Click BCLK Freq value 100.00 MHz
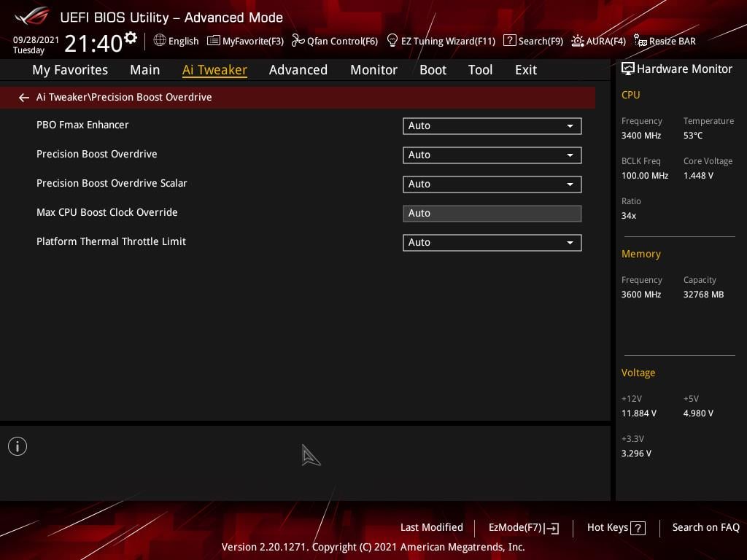 645,176
